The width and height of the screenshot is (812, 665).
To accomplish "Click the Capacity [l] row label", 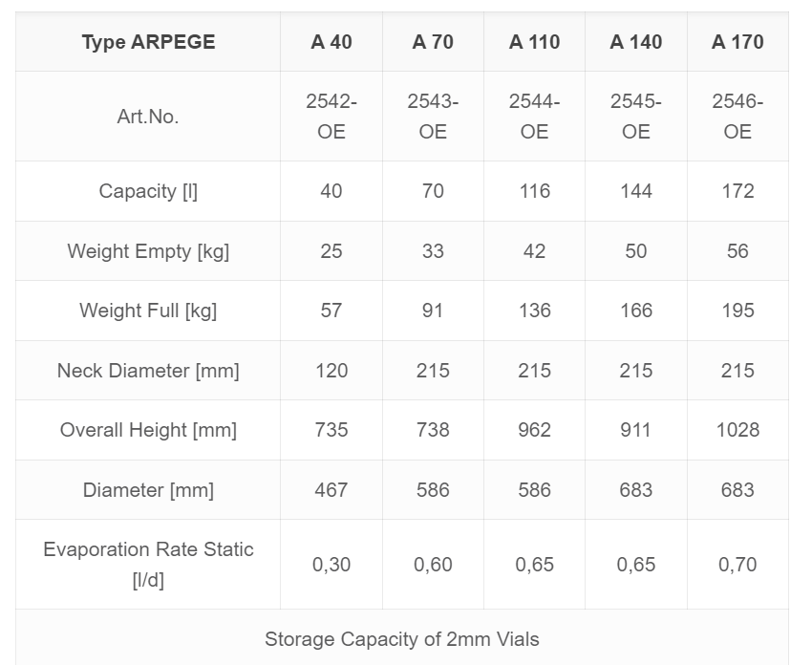I will [148, 191].
